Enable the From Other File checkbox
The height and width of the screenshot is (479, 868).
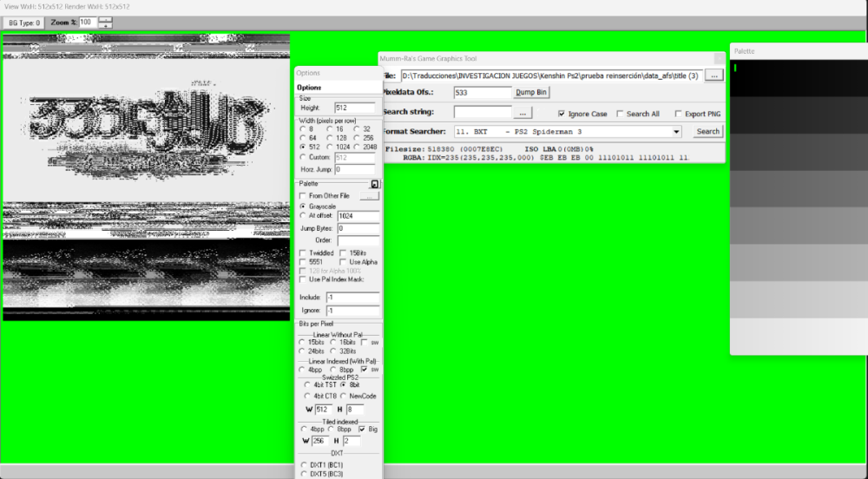[303, 196]
